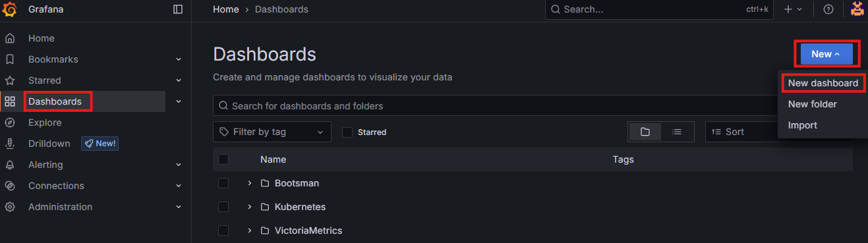Select New dashboard from the menu
Viewport: 868px width, 243px height.
tap(823, 83)
